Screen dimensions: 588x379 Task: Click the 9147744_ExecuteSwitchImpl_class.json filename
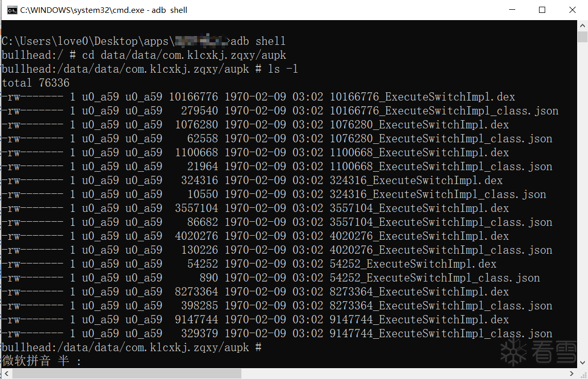pyautogui.click(x=440, y=333)
